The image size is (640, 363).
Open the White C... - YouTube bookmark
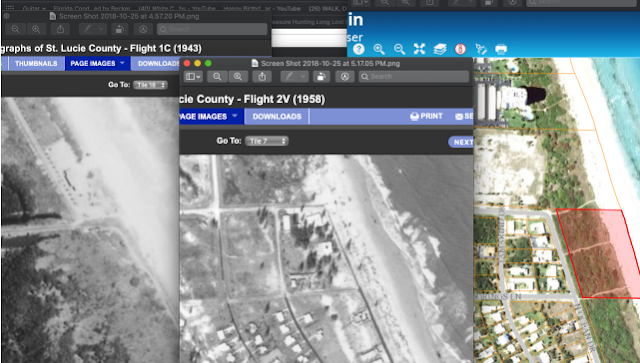click(x=177, y=8)
